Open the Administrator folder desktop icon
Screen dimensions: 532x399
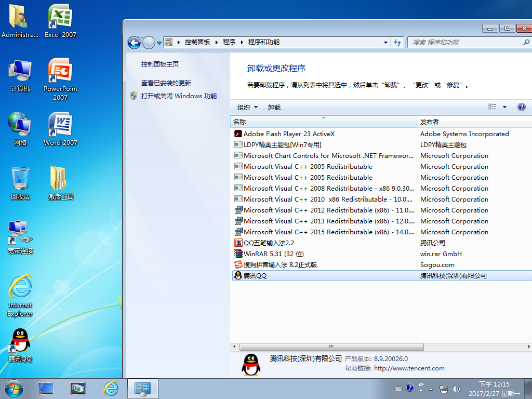[20, 21]
